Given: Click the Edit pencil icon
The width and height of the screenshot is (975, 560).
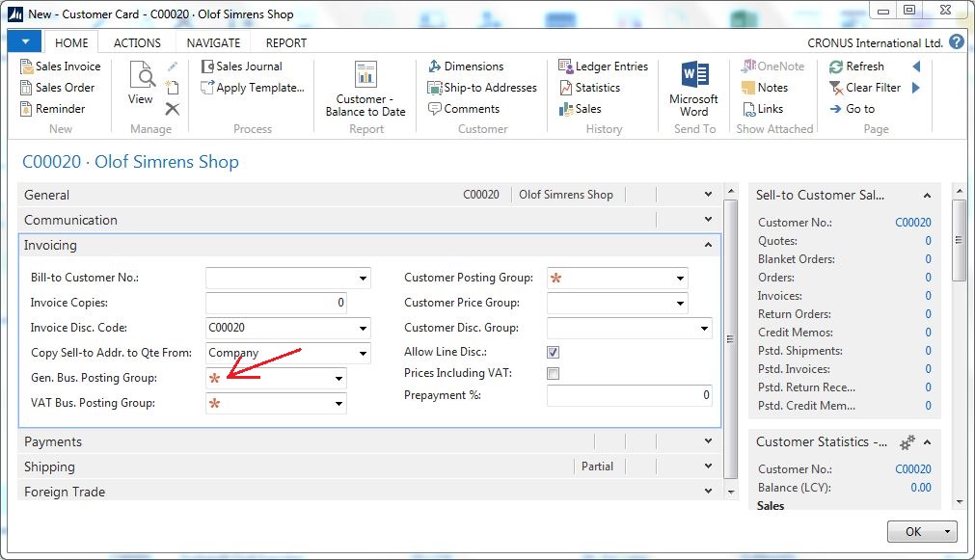Looking at the screenshot, I should pos(173,67).
